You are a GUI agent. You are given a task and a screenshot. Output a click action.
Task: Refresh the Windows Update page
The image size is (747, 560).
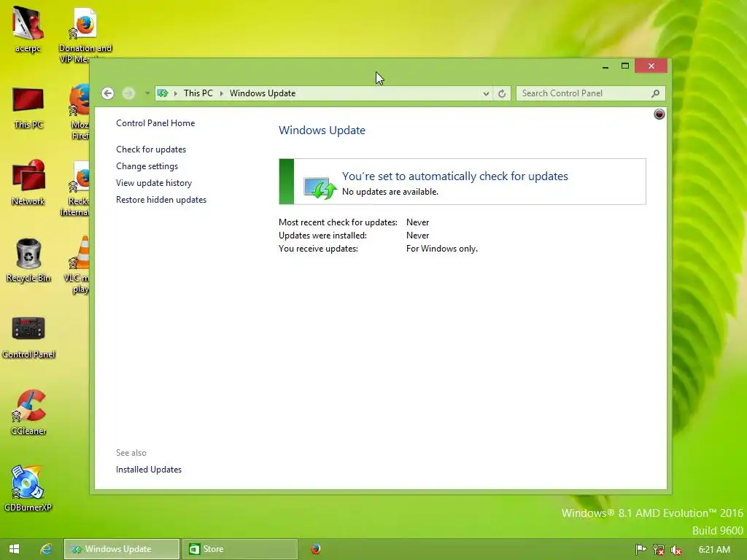tap(502, 94)
